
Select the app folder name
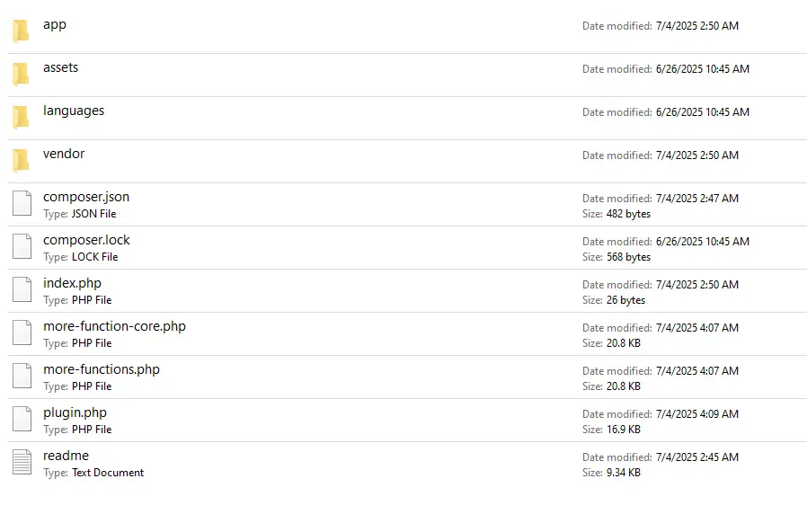(55, 25)
